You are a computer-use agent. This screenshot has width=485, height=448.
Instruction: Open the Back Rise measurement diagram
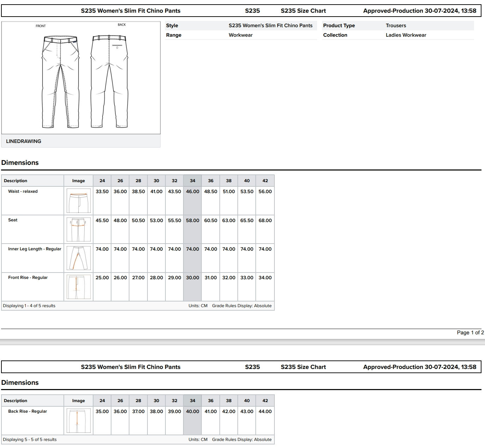pos(78,421)
